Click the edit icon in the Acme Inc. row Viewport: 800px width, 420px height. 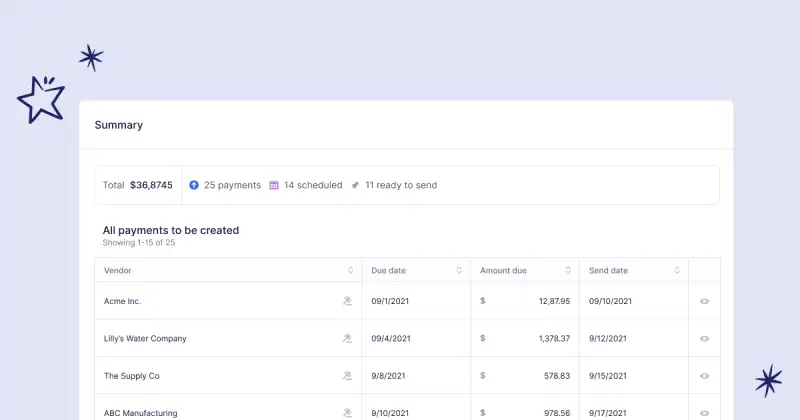(347, 300)
